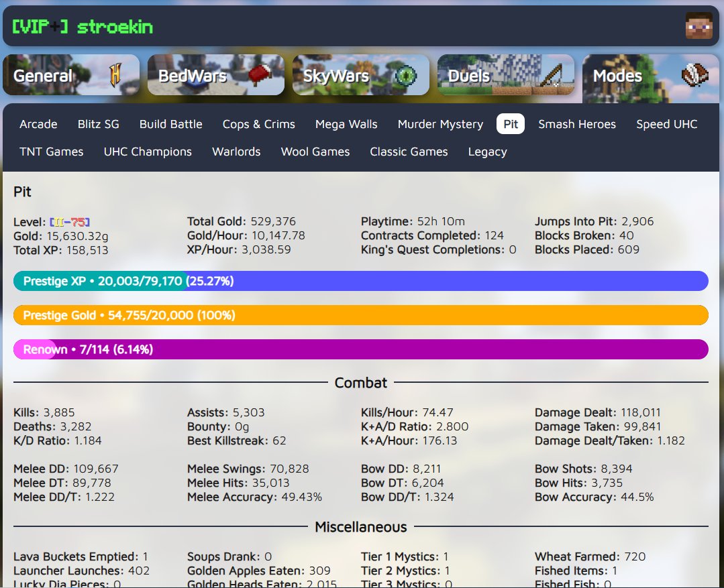Switch to the Legacy tab
The width and height of the screenshot is (724, 588).
(x=488, y=152)
